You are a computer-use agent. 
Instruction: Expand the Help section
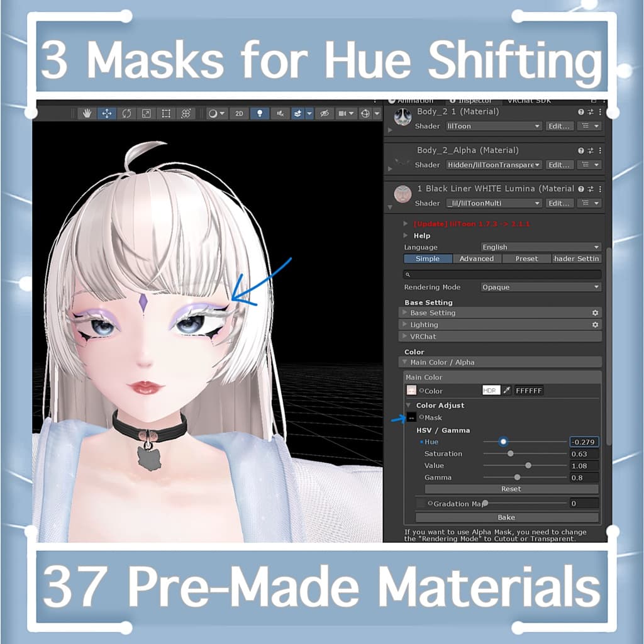406,236
